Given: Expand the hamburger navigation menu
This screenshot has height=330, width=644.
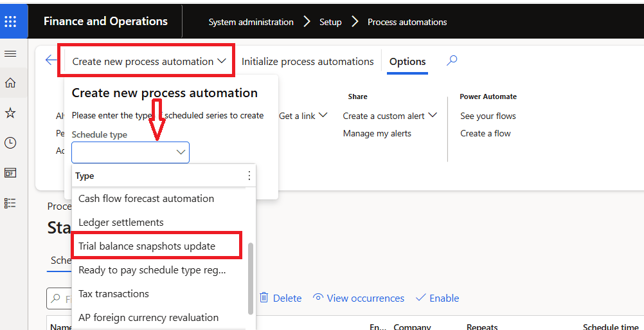Looking at the screenshot, I should [x=10, y=54].
